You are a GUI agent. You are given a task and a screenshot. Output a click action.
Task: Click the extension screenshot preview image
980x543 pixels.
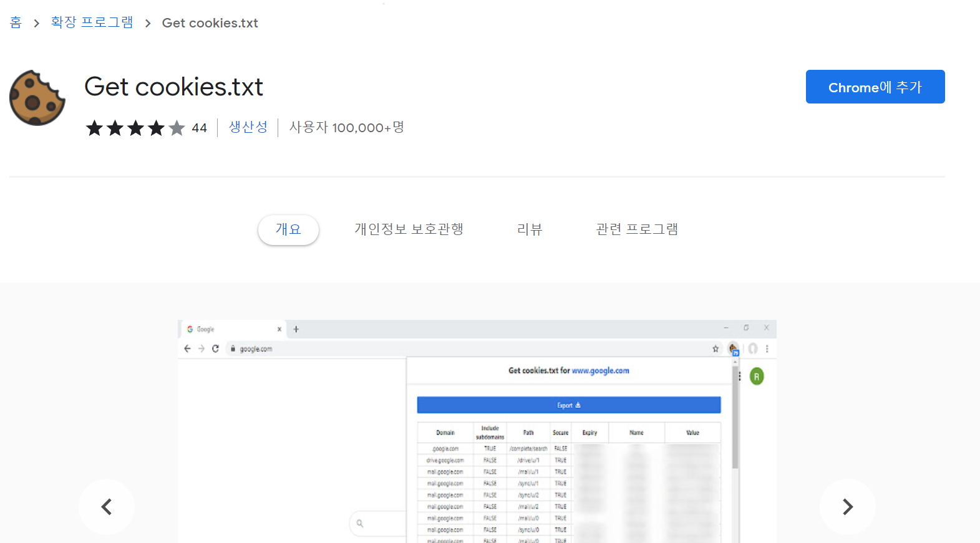[477, 431]
